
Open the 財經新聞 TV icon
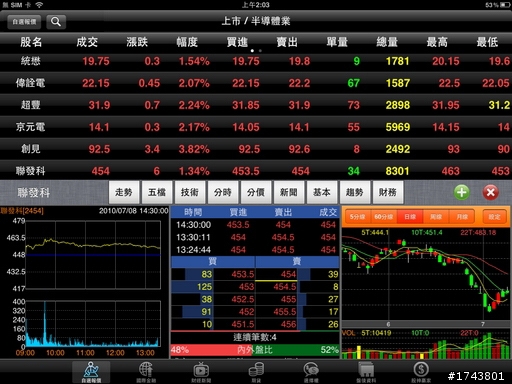(201, 372)
